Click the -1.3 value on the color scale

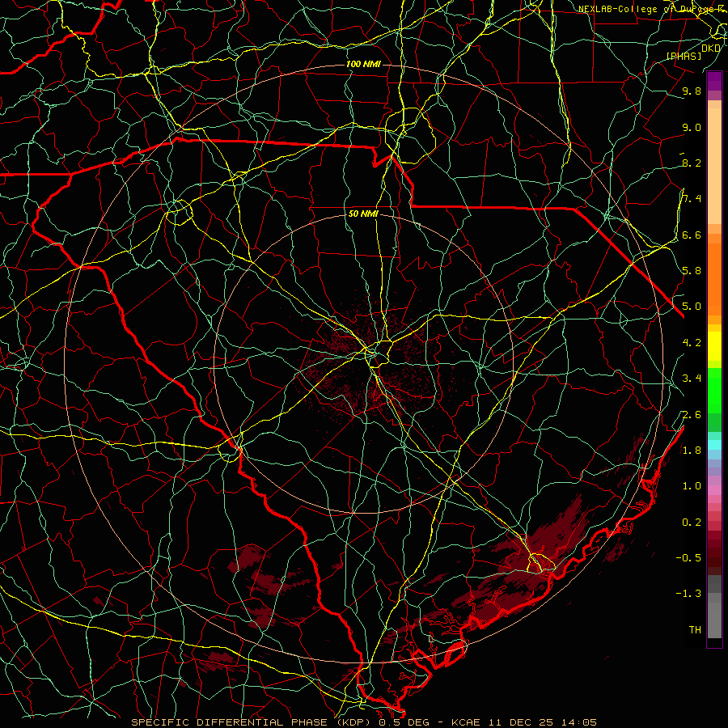click(688, 594)
